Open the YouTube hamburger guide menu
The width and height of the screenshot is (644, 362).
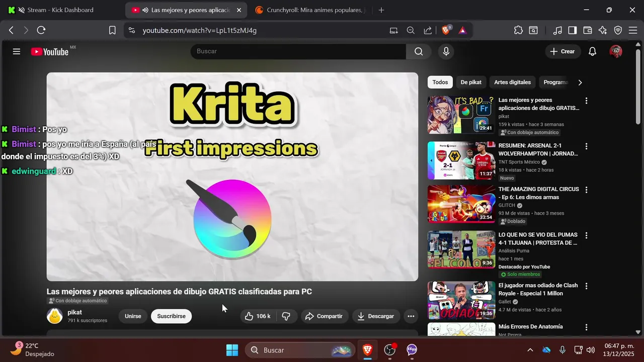coord(17,51)
